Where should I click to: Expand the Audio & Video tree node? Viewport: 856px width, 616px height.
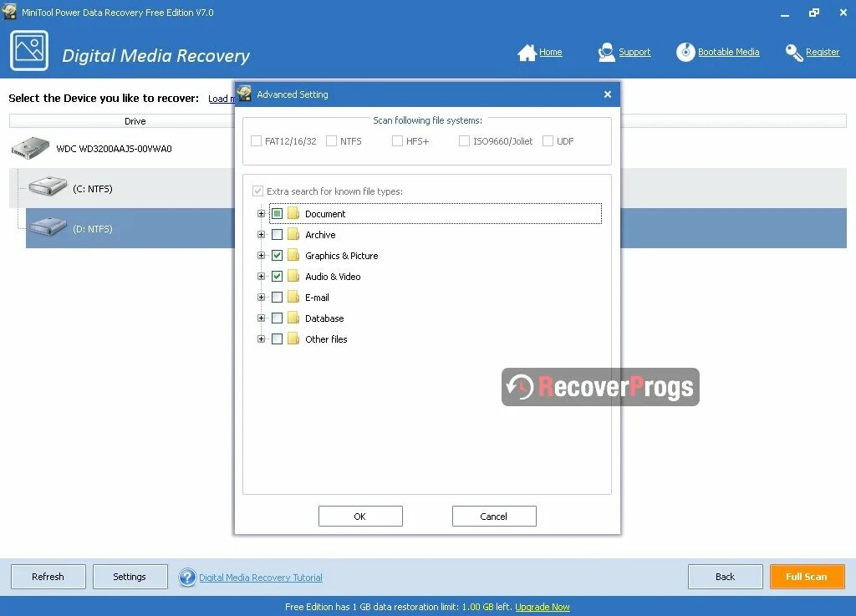point(261,276)
